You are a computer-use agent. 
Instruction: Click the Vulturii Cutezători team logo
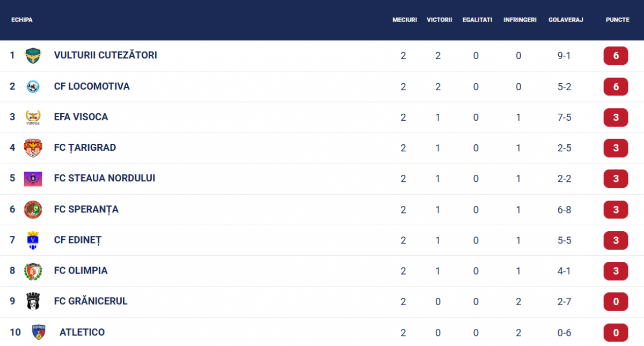(x=33, y=55)
